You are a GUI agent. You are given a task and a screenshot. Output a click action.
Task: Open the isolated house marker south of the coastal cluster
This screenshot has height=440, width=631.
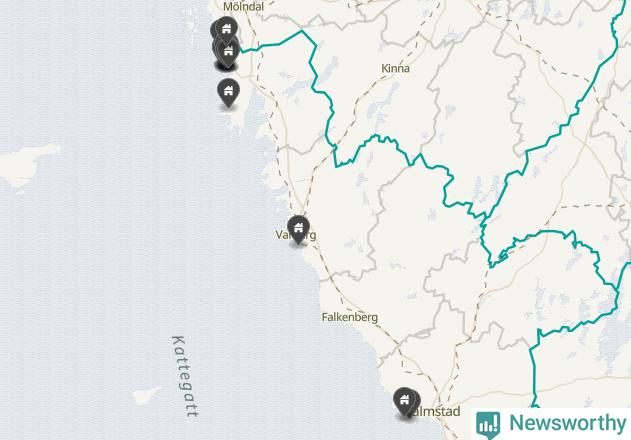point(228,91)
